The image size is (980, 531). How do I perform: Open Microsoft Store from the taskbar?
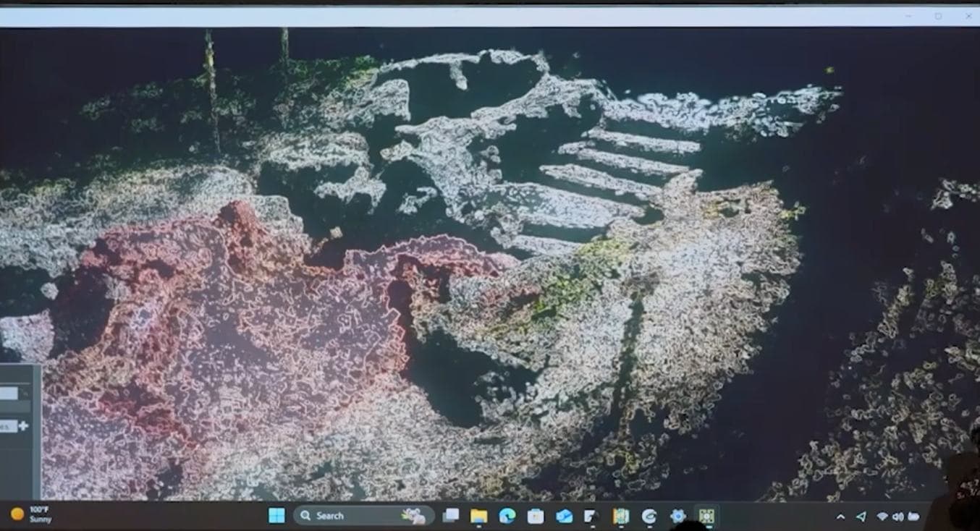coord(536,516)
